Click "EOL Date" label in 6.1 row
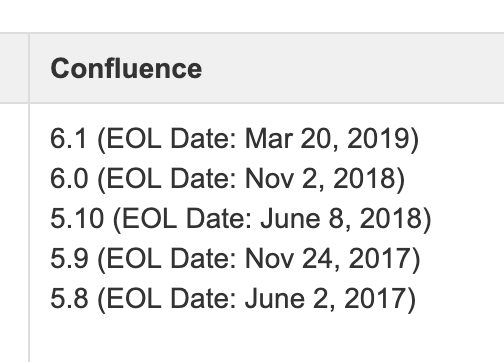Screen dimensions: 504x362 171,139
